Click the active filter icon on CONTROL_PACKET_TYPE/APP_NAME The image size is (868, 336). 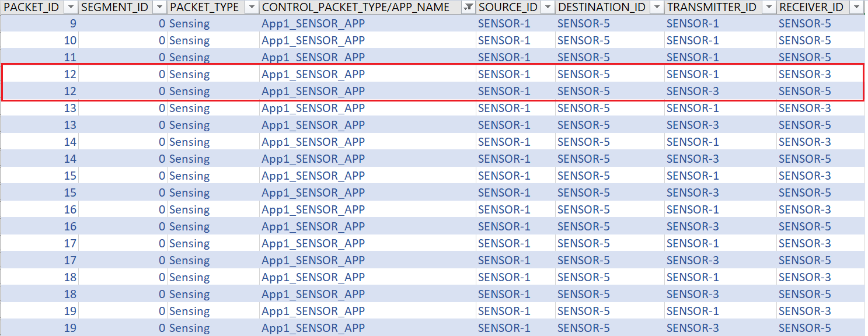[x=468, y=7]
